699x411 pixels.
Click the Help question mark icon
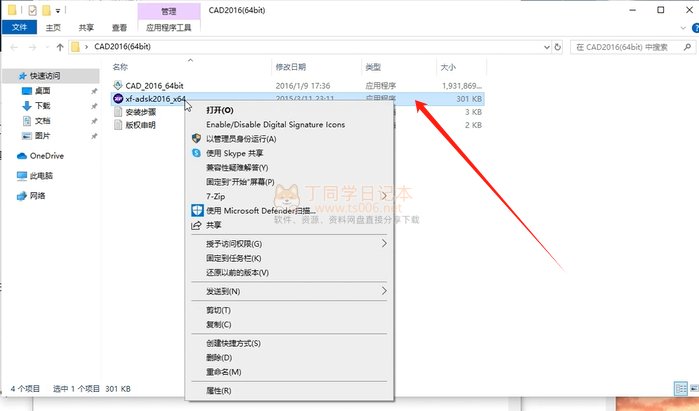click(695, 28)
